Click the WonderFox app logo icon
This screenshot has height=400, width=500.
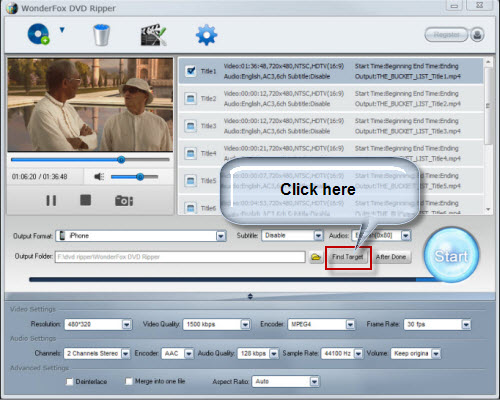(x=12, y=8)
